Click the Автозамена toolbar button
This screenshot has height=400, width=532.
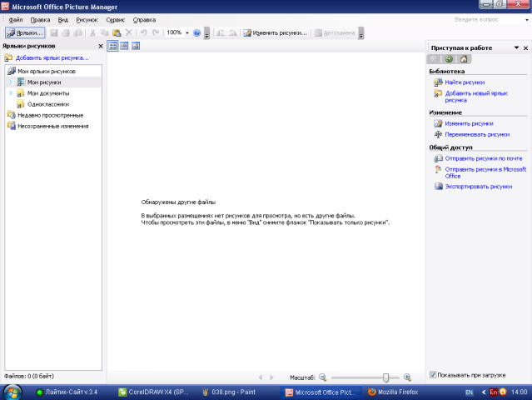(x=335, y=33)
